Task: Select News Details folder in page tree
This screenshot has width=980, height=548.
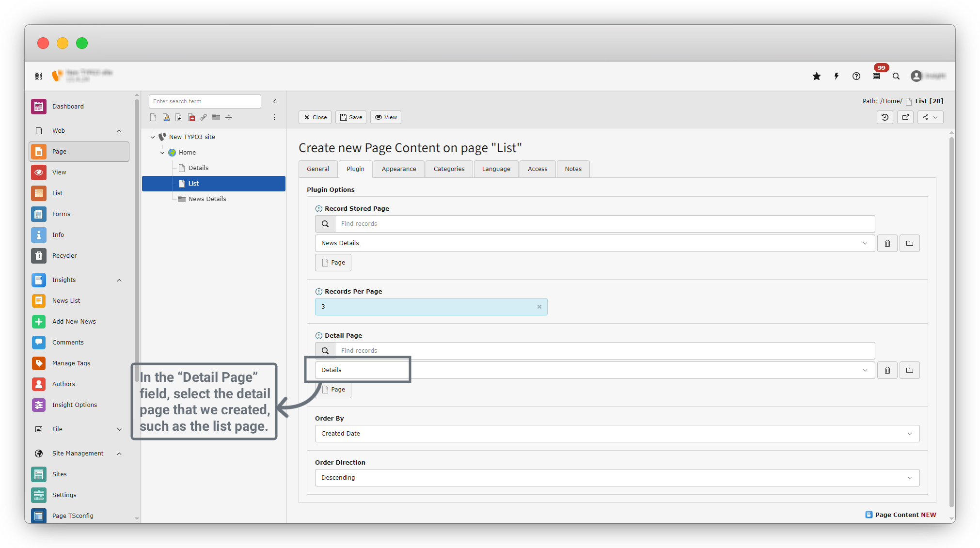Action: point(207,199)
